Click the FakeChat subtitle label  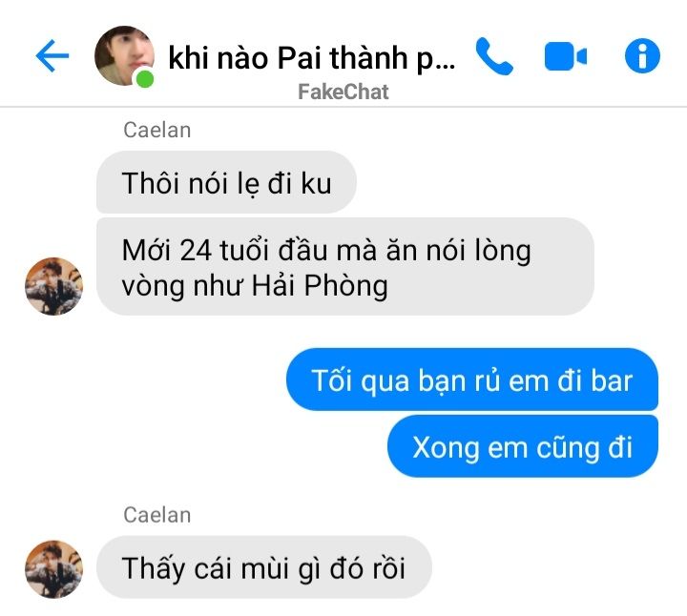pos(343,92)
